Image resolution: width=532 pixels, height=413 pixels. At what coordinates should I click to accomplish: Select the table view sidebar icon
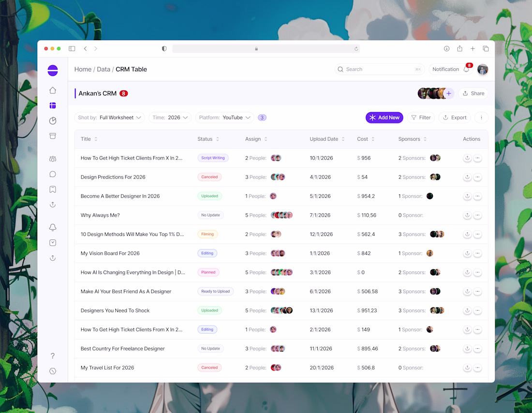(53, 105)
